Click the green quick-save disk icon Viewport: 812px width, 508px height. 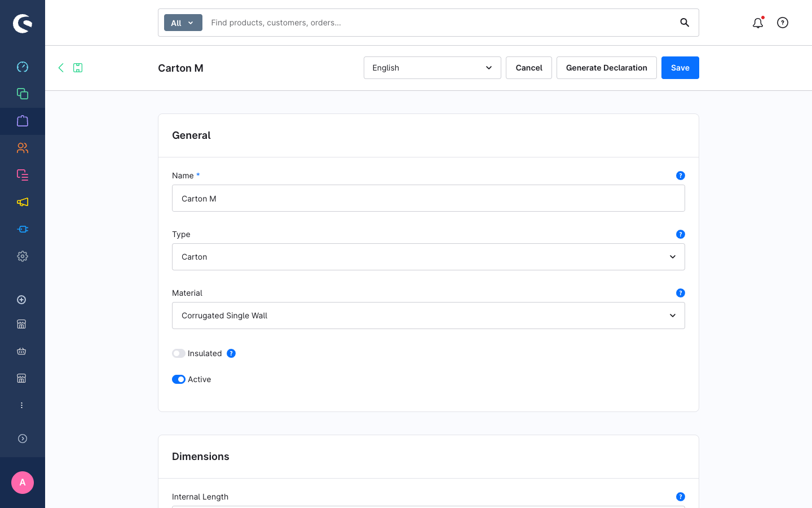(x=78, y=68)
